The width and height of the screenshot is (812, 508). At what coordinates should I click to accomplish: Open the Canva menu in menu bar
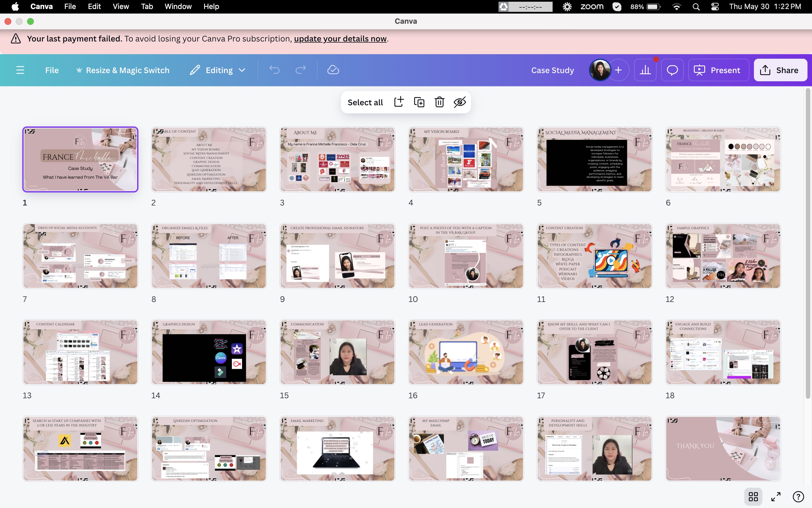pos(41,6)
